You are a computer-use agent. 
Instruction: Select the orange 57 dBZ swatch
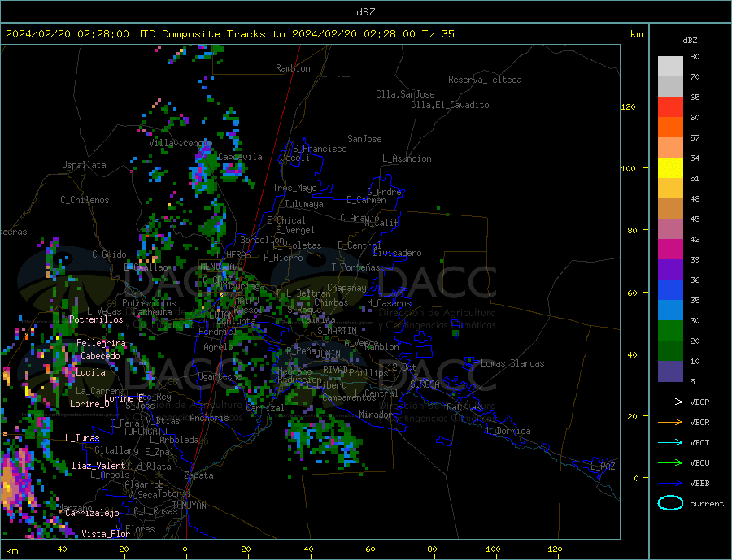coord(670,128)
